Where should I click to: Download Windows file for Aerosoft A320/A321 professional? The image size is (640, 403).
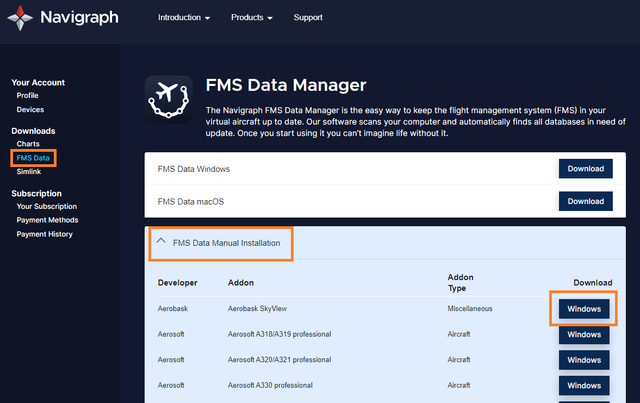(584, 360)
